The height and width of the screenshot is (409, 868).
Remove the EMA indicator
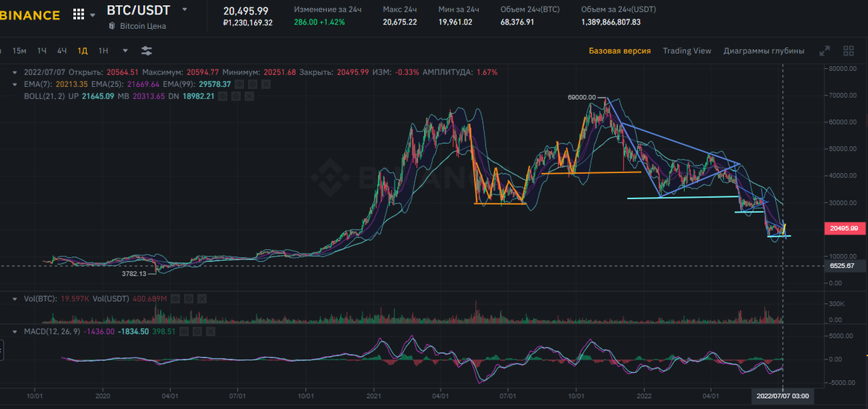[265, 85]
